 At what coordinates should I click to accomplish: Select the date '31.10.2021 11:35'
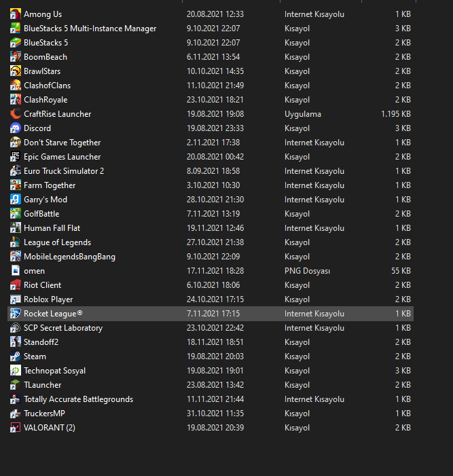click(215, 414)
